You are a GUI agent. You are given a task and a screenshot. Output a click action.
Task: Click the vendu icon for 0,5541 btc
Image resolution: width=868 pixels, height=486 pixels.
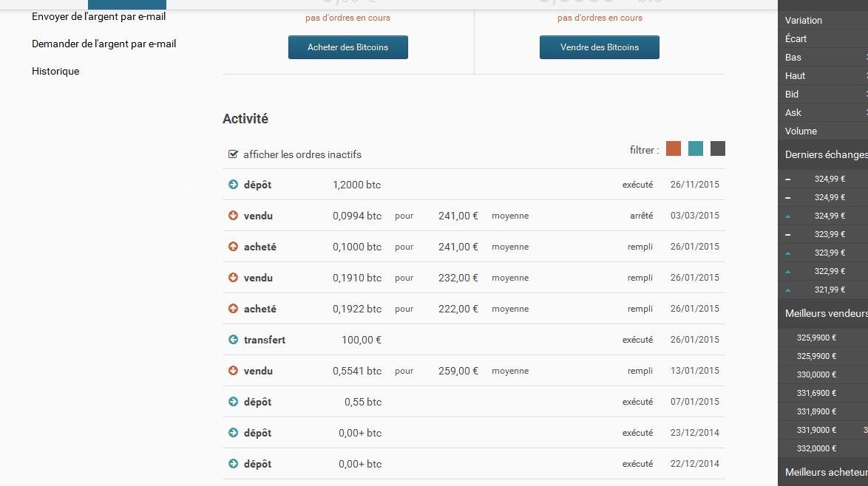233,371
